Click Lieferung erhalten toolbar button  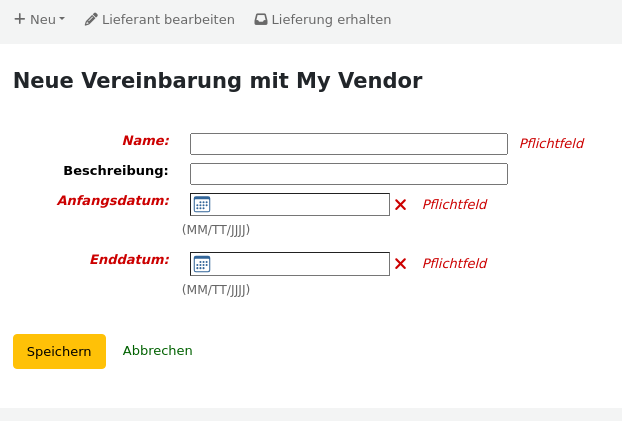pyautogui.click(x=323, y=19)
